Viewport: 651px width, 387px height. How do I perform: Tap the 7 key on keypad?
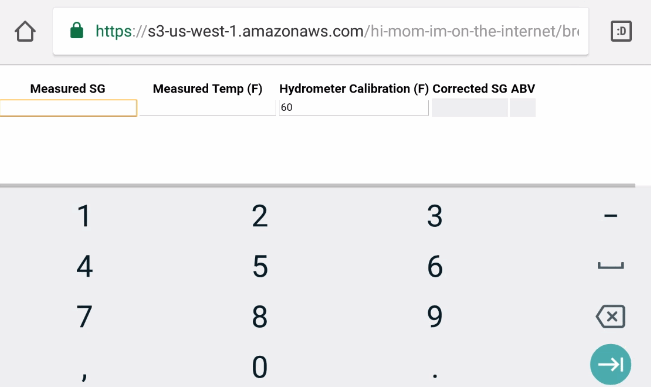point(84,316)
